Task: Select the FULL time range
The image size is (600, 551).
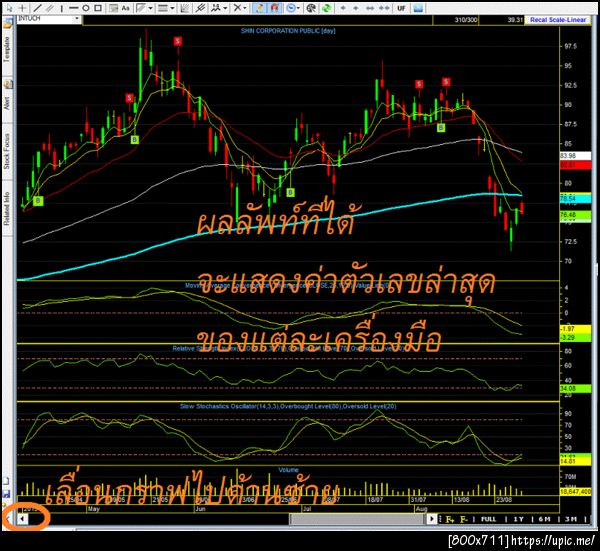Action: 488,519
